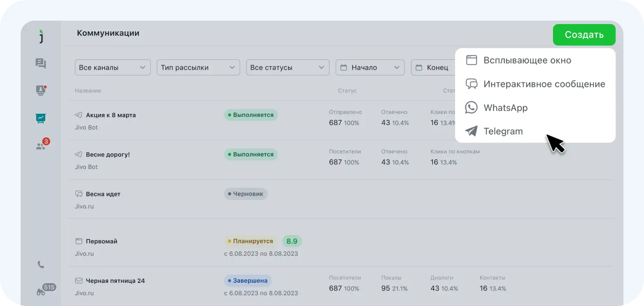Click the Telegram paper plane icon next to 'Акция к 8 марта'

[79, 115]
